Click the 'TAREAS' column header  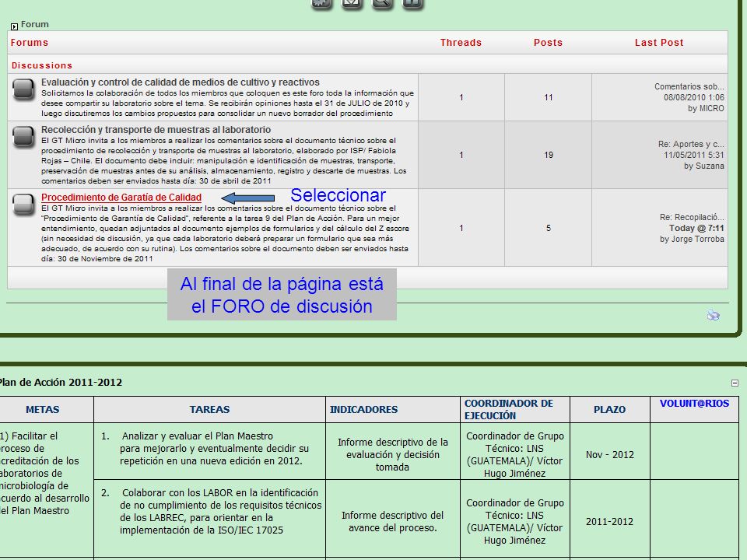click(209, 410)
